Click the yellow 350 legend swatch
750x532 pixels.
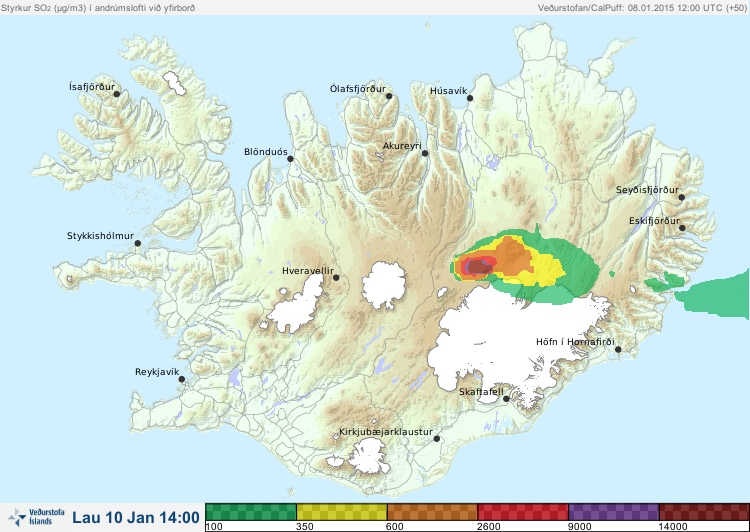342,512
